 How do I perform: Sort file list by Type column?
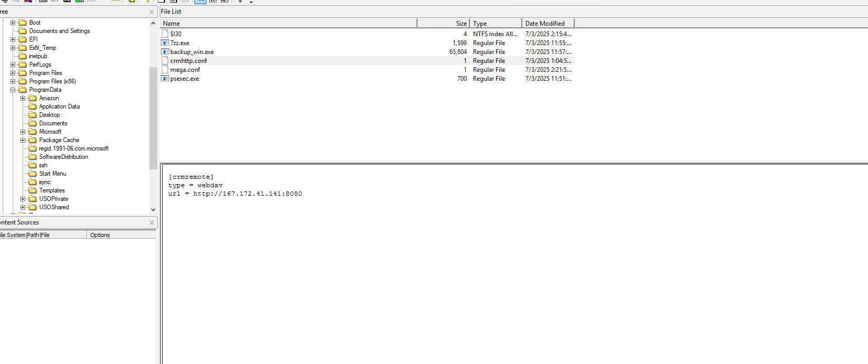click(x=496, y=23)
